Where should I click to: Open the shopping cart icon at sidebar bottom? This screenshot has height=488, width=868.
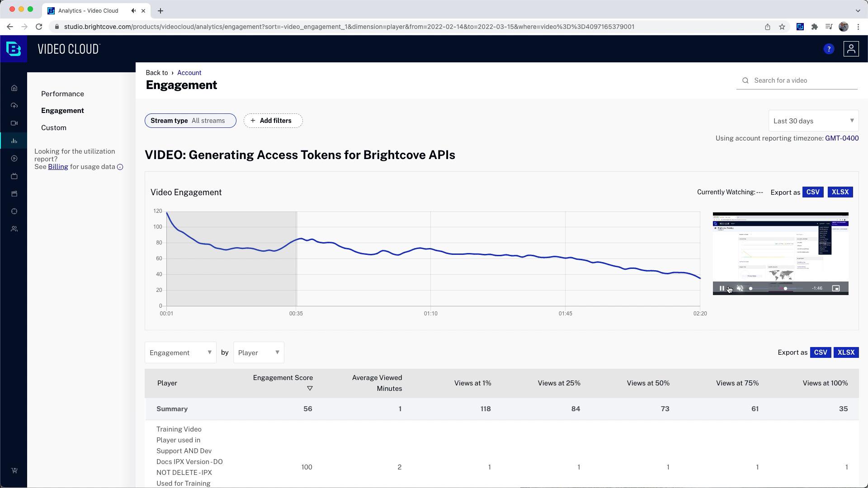(14, 470)
